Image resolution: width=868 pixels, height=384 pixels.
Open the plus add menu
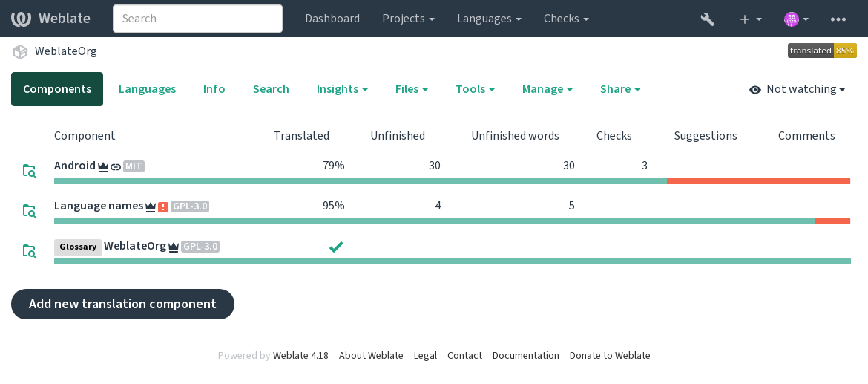(751, 19)
